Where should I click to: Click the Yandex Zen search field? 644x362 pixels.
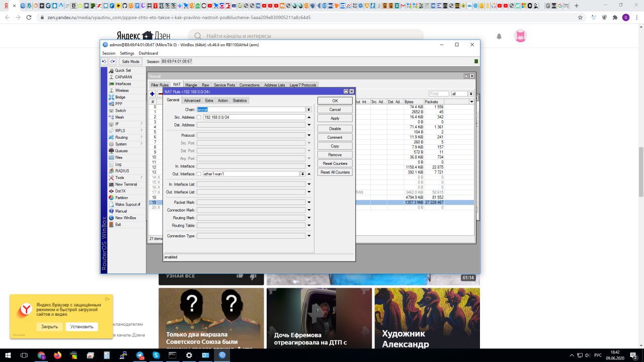pyautogui.click(x=306, y=36)
